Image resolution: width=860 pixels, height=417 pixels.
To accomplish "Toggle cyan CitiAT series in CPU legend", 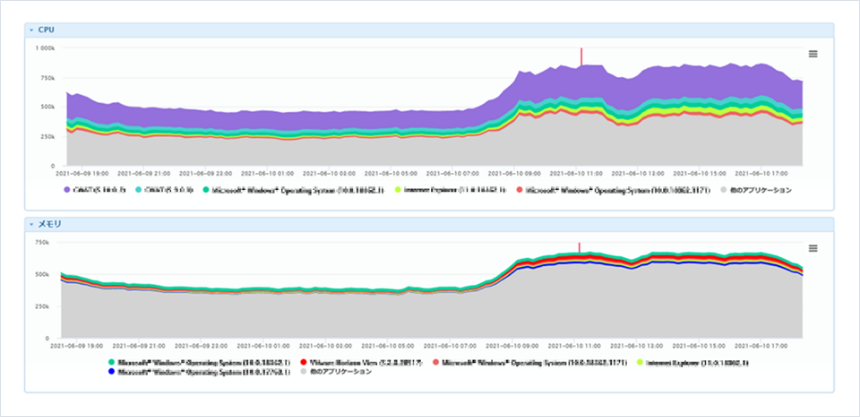I will (161, 188).
